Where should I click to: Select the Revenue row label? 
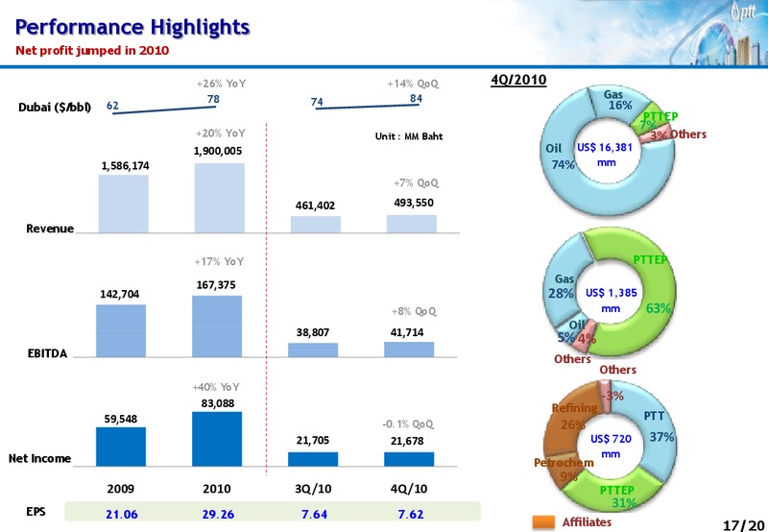tap(50, 229)
